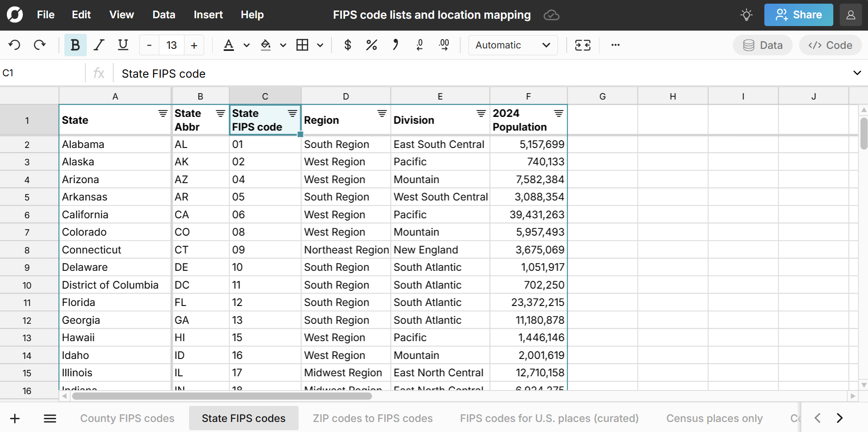Open the filter menu on the Region column
868x432 pixels.
point(382,113)
